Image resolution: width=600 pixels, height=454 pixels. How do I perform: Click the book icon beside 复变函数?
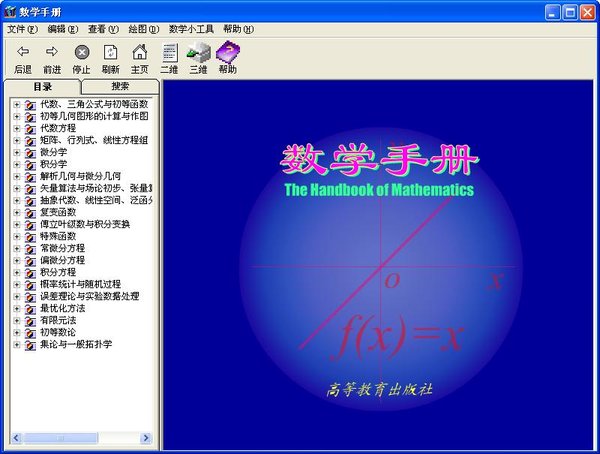point(30,212)
